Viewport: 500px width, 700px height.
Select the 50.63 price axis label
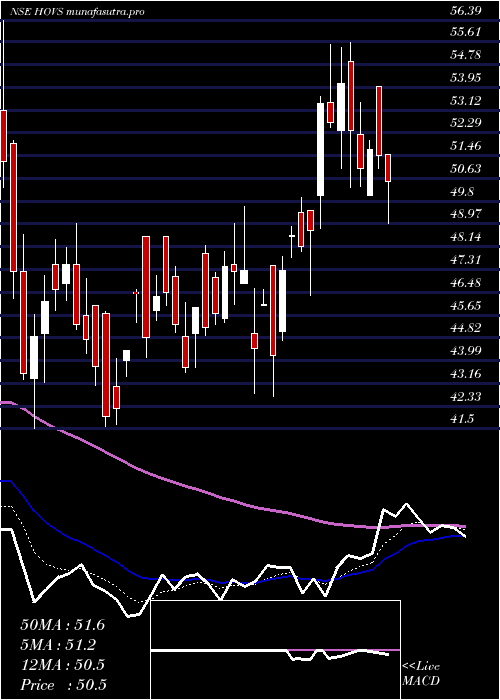pyautogui.click(x=466, y=169)
